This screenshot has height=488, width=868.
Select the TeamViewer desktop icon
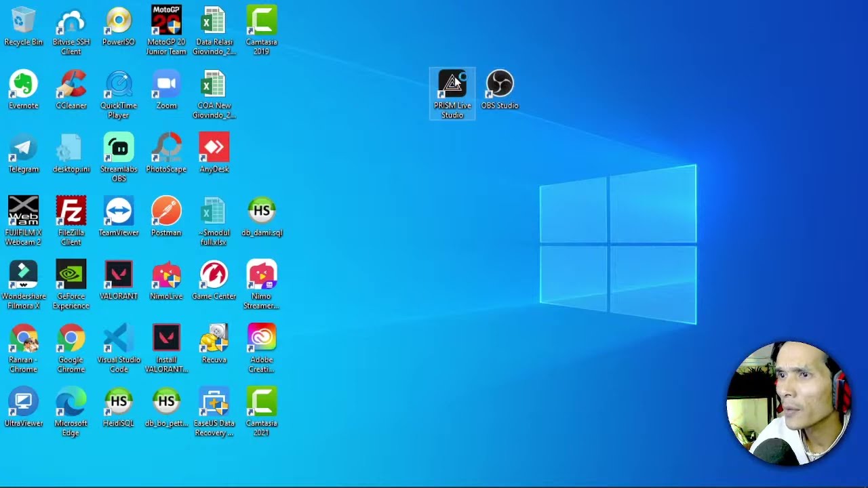(x=119, y=218)
